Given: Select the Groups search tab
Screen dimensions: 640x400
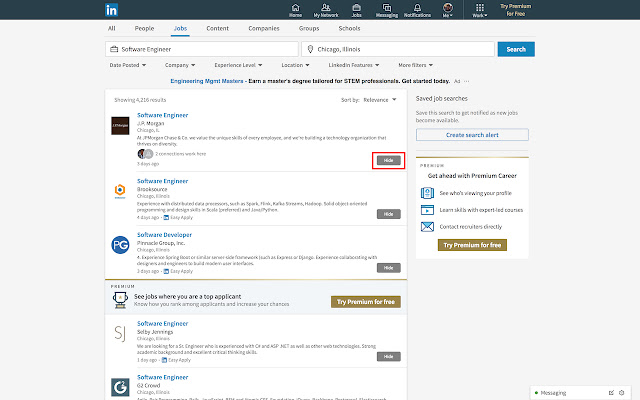Looking at the screenshot, I should [x=309, y=28].
